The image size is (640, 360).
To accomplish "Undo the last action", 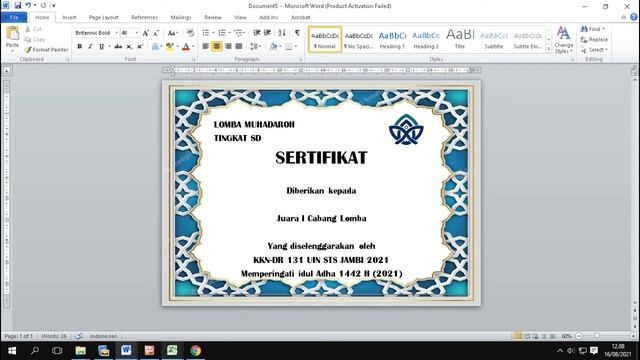I will point(28,6).
